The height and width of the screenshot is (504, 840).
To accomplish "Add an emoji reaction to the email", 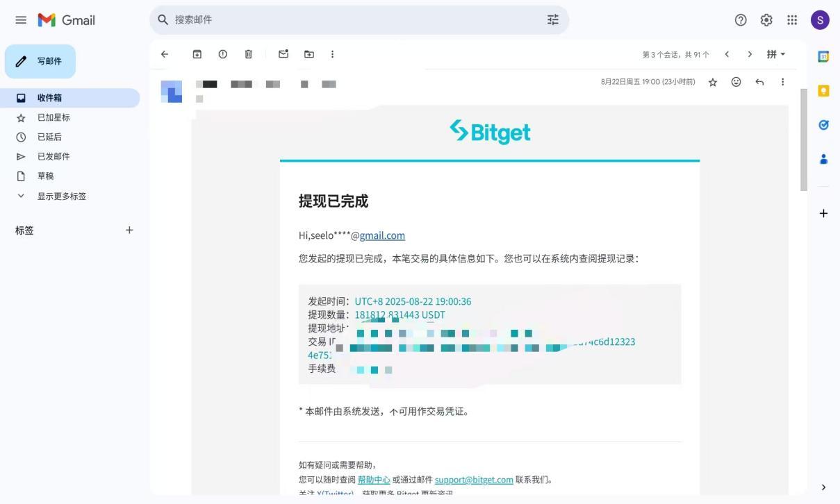I will (736, 82).
